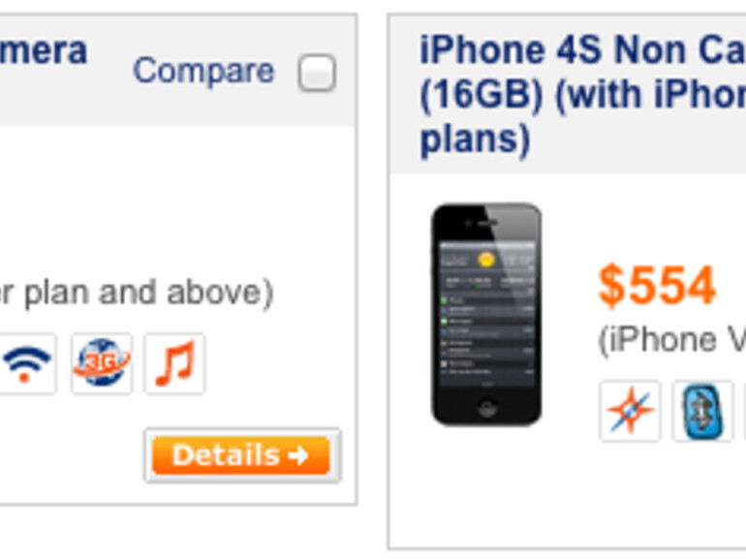Click the Bluetooth feature icon

tap(702, 412)
